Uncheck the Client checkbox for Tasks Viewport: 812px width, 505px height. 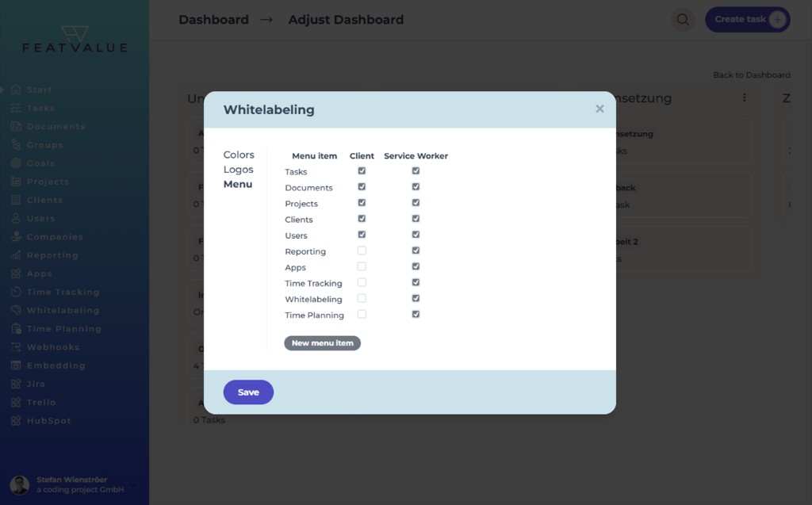point(362,171)
